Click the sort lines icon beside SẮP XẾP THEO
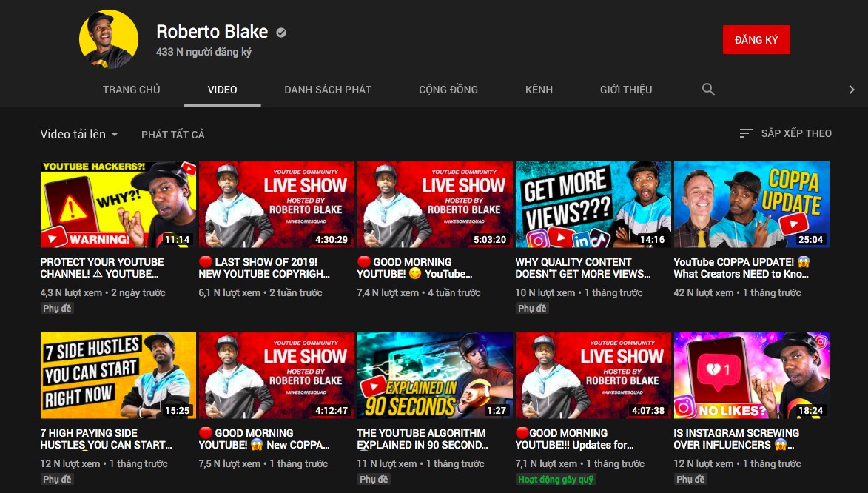 [x=746, y=133]
